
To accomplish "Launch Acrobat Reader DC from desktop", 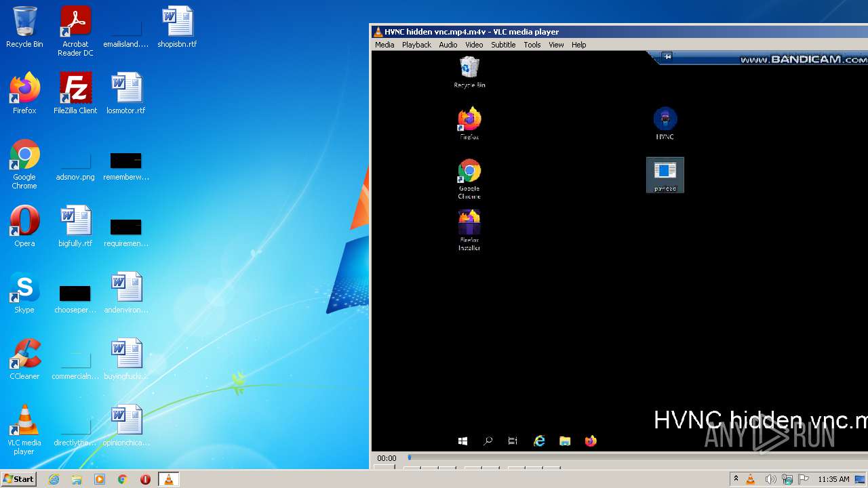I will click(x=75, y=31).
